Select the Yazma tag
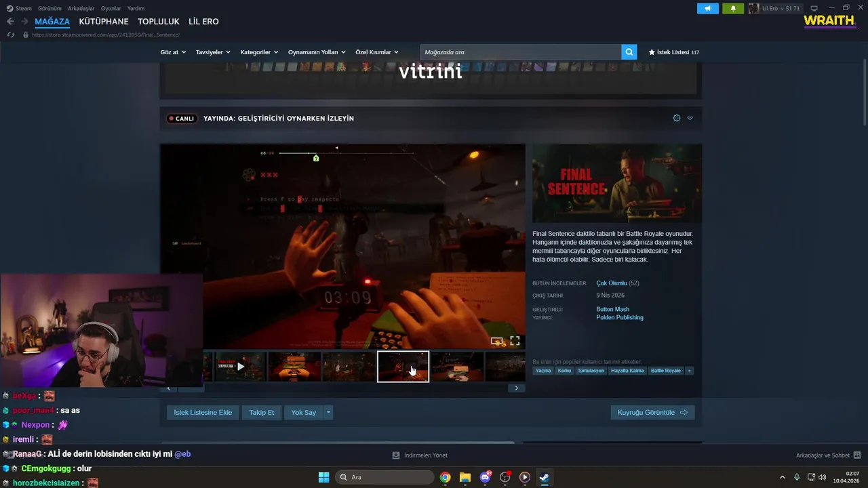This screenshot has width=868, height=488. tap(543, 371)
